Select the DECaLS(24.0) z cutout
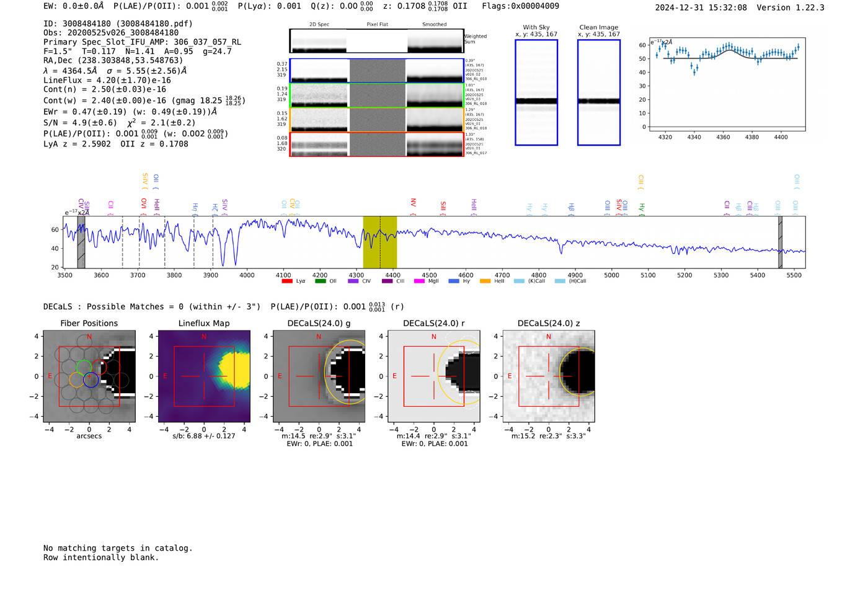This screenshot has width=868, height=591. click(x=549, y=376)
